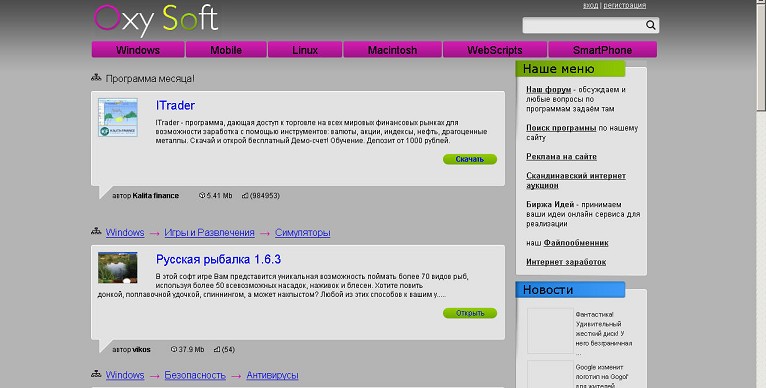Open Поиск программы menu link
Screen dimensions: 766x388
(x=561, y=128)
